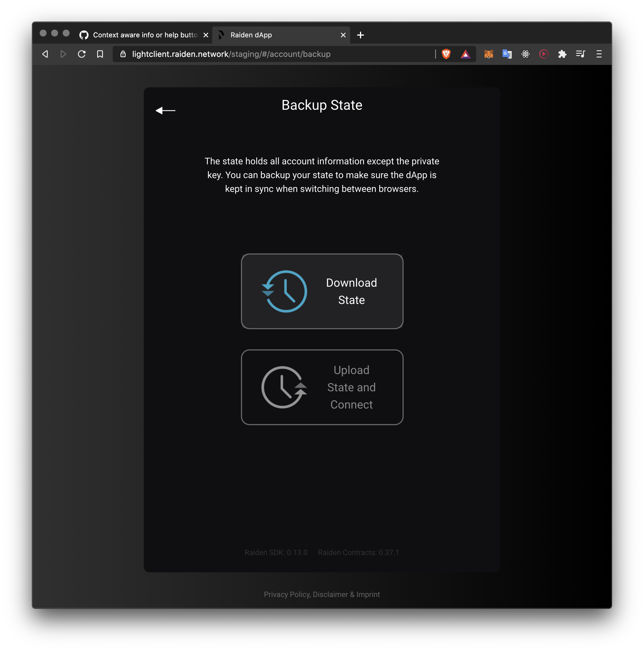Click the maximize window dot

pos(66,33)
